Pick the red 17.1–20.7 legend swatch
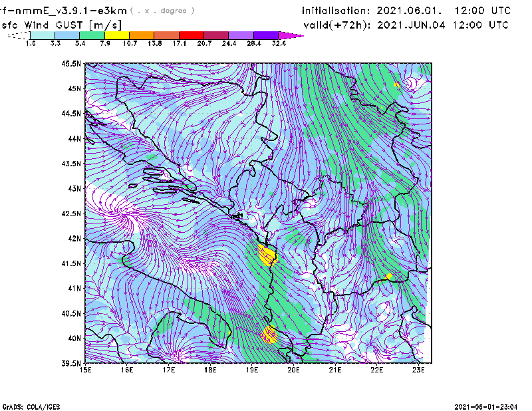The width and height of the screenshot is (532, 411). click(x=192, y=35)
